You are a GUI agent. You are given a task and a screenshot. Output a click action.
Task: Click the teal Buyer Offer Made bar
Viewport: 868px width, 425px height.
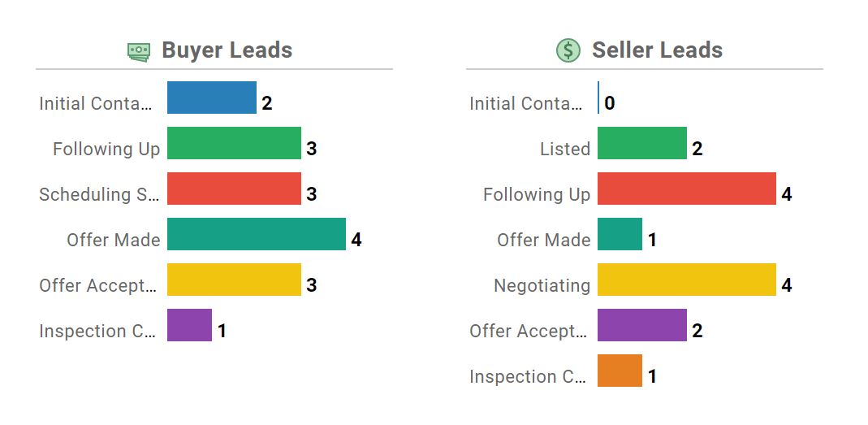256,234
